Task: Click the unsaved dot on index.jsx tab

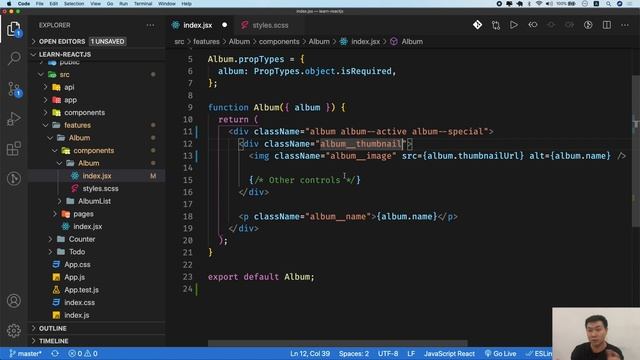Action: point(224,25)
